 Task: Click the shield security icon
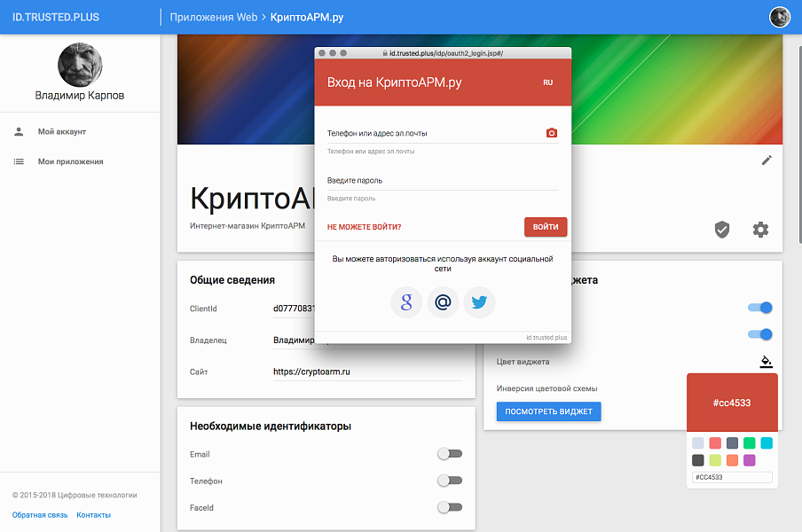point(722,229)
